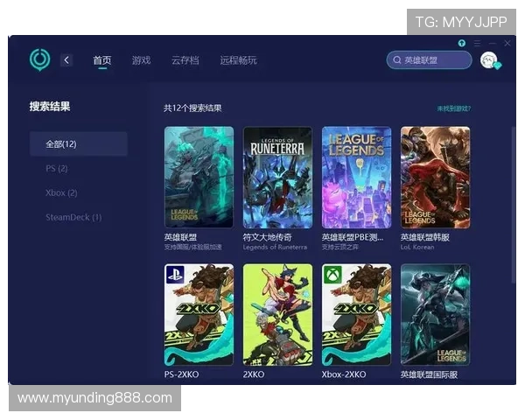Open the 云存档 tab
525x420 pixels.
(185, 60)
